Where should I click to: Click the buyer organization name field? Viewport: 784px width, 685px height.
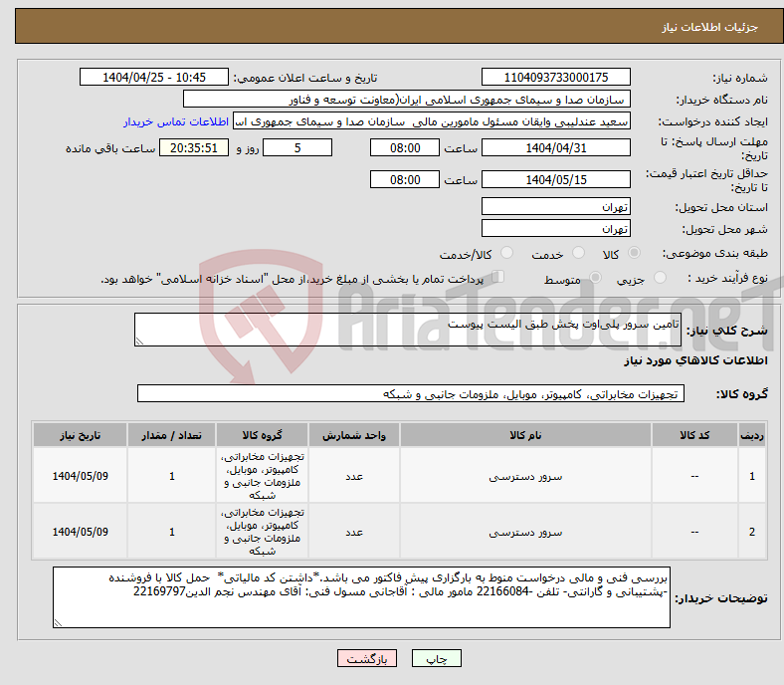point(407,100)
